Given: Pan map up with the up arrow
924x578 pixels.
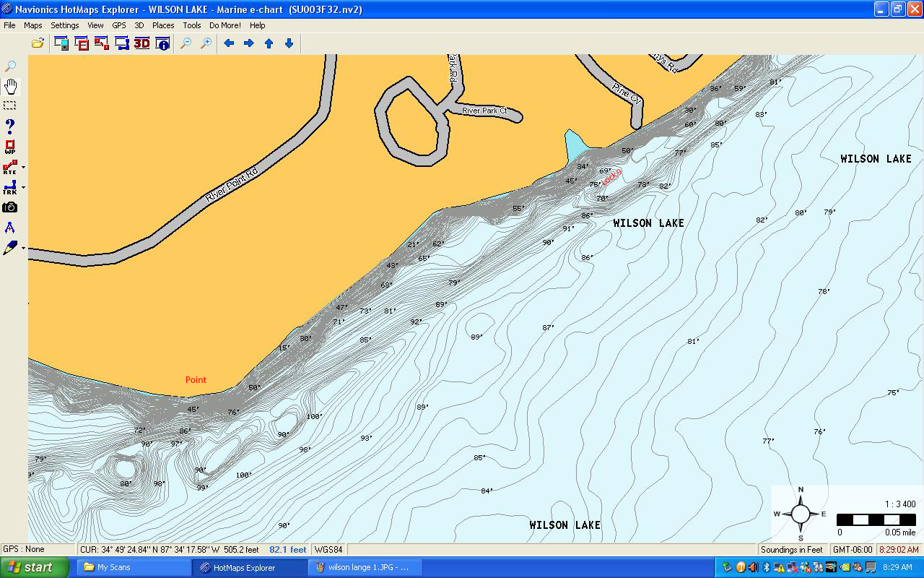Looking at the screenshot, I should click(x=269, y=43).
